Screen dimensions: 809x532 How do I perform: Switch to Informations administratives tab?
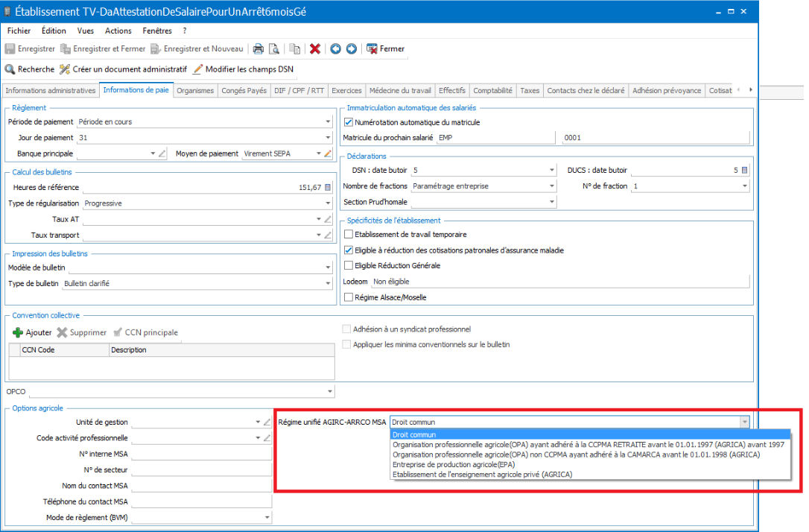(x=51, y=91)
